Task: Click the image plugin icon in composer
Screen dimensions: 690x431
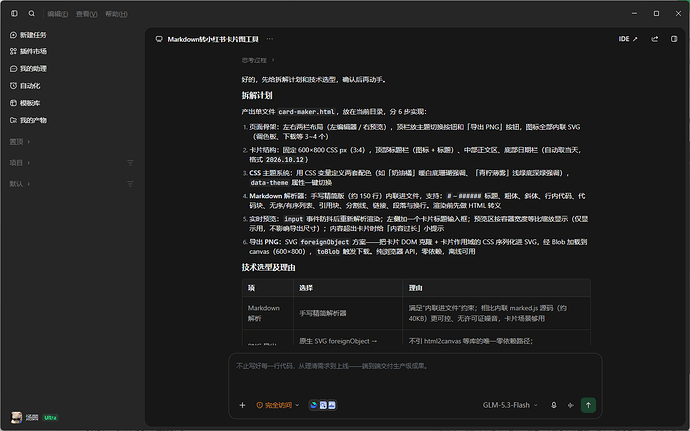Action: [332, 405]
